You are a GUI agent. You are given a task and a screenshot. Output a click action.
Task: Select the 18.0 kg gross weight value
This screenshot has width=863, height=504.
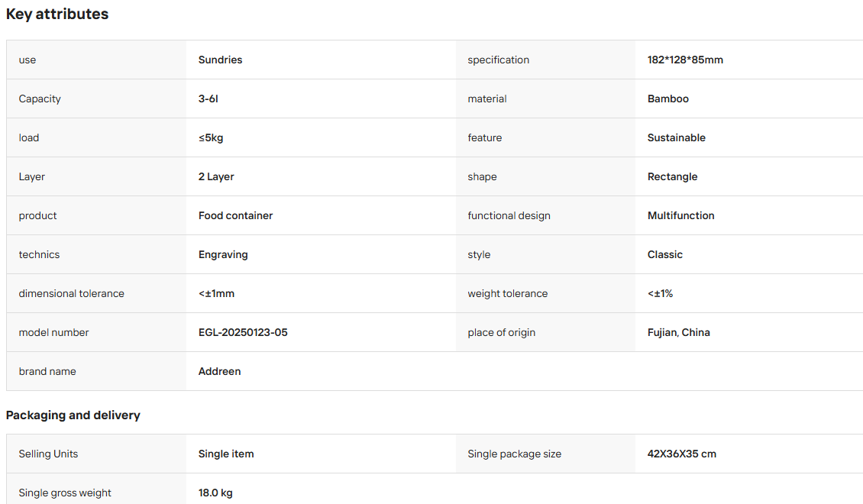215,493
